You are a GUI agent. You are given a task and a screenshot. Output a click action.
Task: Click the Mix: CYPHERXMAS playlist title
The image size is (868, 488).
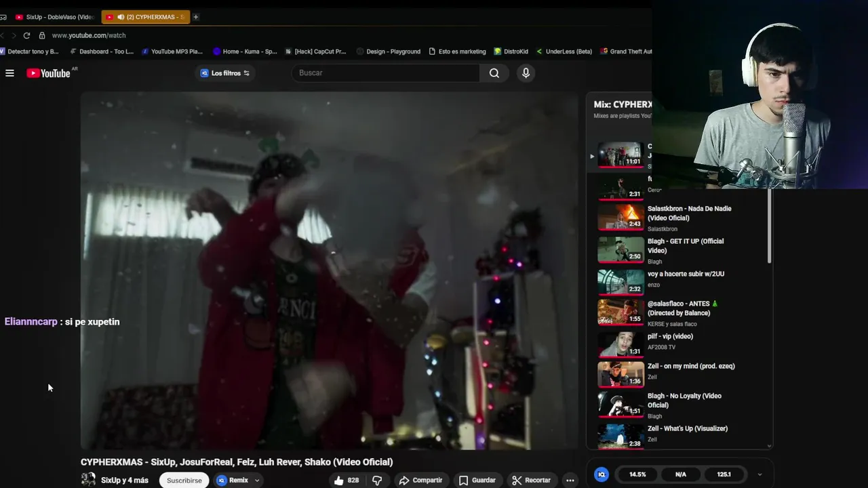click(623, 104)
